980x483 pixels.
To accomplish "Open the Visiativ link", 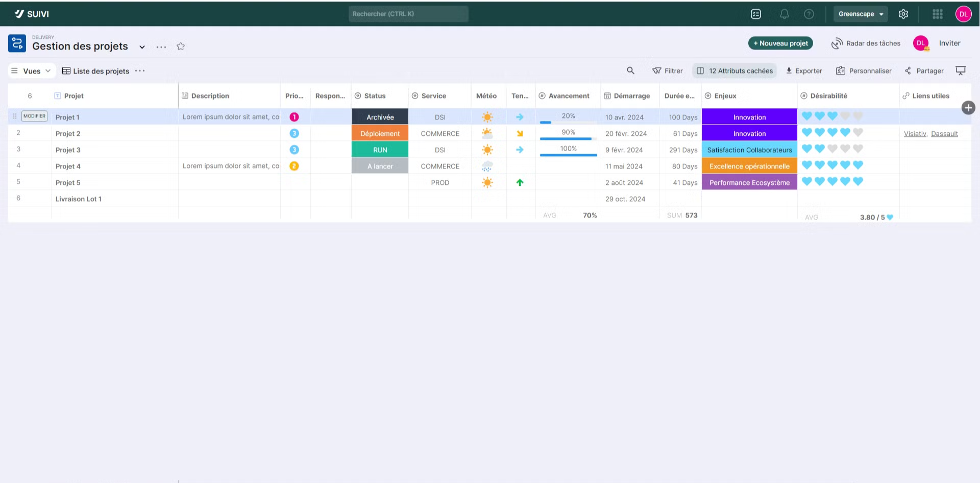I will point(915,134).
